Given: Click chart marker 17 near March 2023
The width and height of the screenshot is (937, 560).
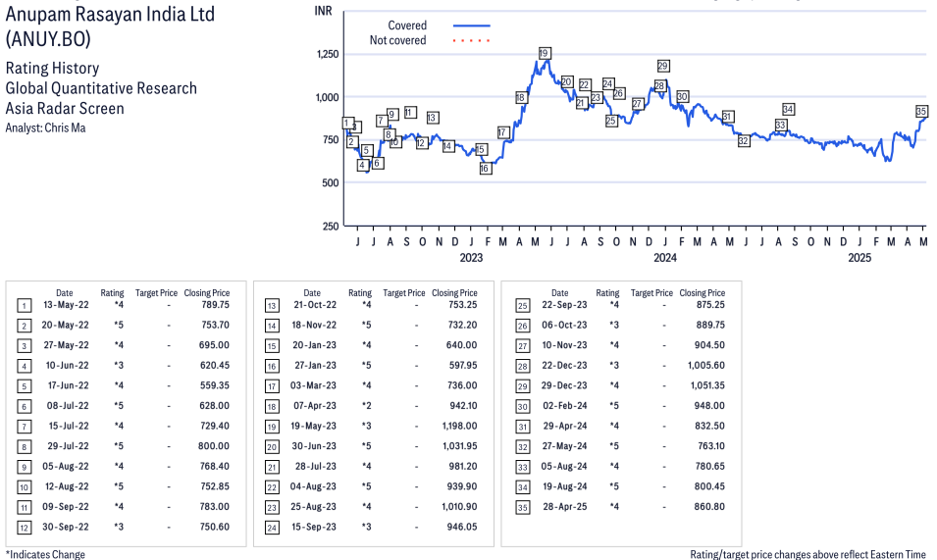Looking at the screenshot, I should [503, 132].
